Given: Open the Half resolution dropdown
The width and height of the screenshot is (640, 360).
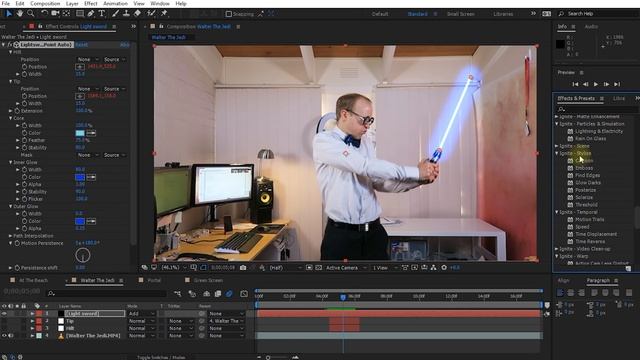Looking at the screenshot, I should pyautogui.click(x=285, y=268).
